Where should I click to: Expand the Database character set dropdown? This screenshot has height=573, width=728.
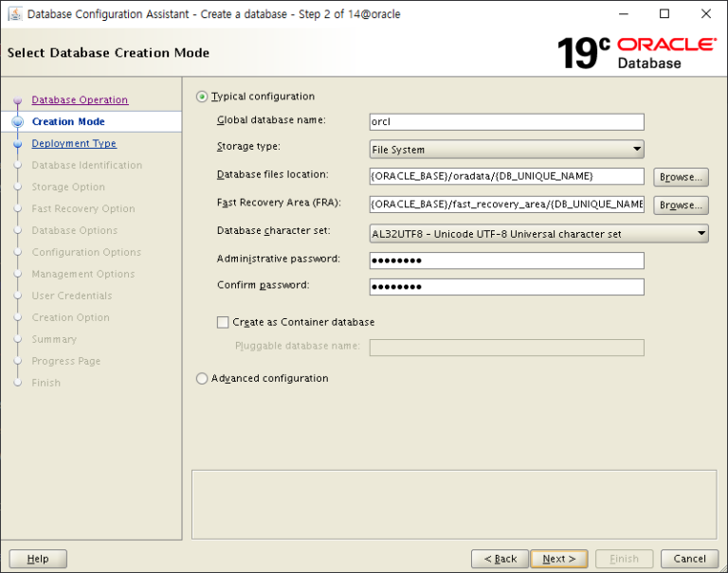(x=538, y=234)
